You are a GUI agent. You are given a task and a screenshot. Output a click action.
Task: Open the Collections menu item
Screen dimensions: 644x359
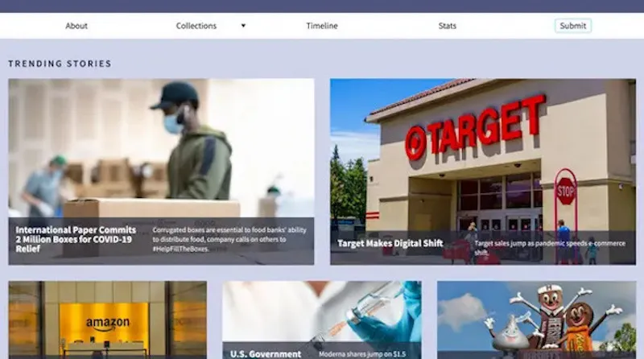[196, 26]
